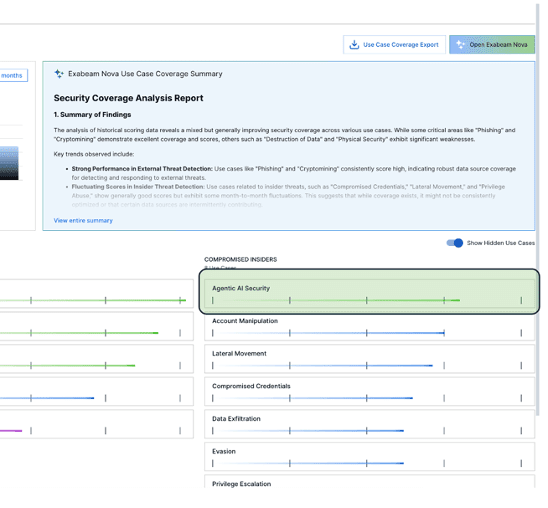Click the Lateral Movement score bar
The image size is (548, 508).
(367, 365)
